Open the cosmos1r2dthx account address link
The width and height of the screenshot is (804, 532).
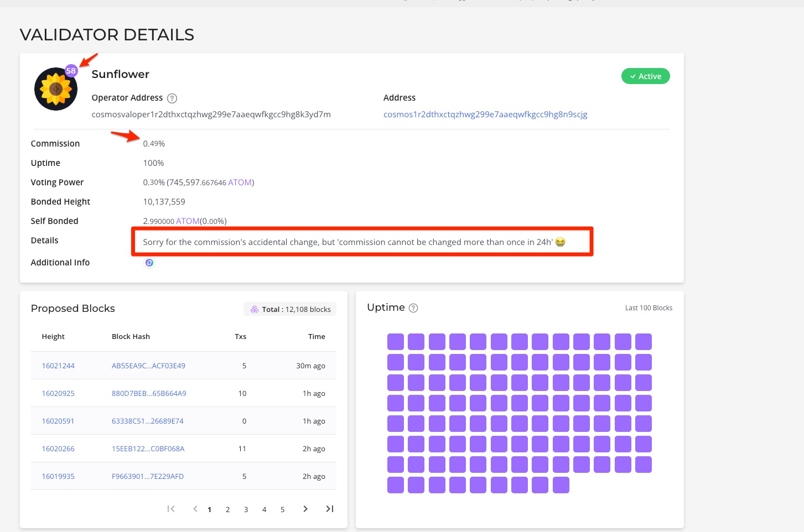[485, 114]
